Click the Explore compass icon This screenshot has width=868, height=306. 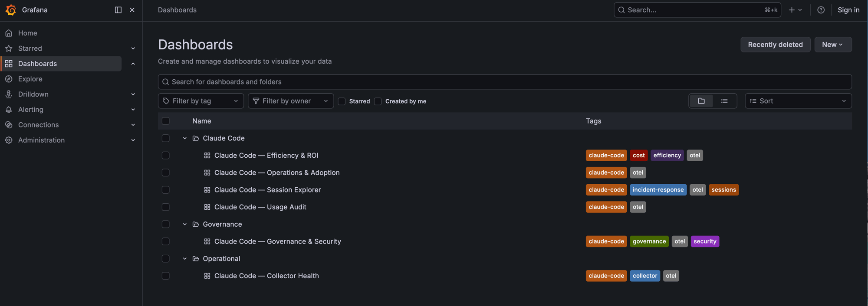pos(9,79)
